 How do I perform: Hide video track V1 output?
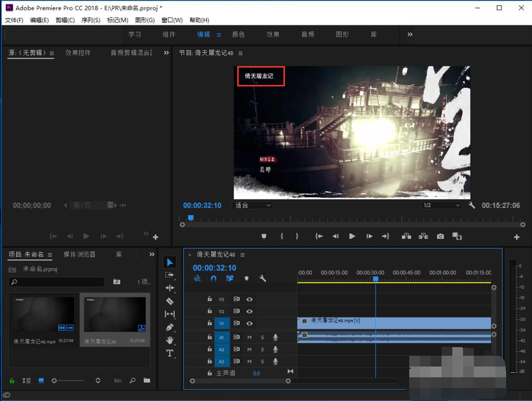click(249, 323)
